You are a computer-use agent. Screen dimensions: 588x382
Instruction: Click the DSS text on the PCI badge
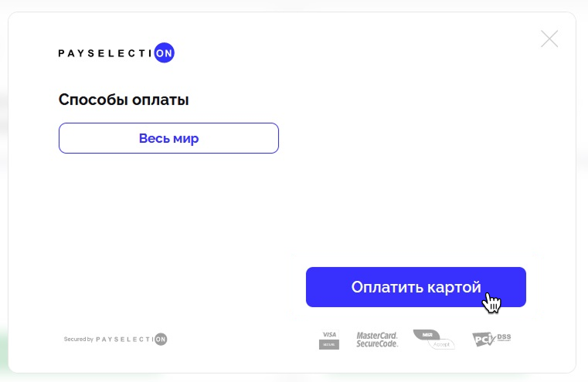pos(504,336)
